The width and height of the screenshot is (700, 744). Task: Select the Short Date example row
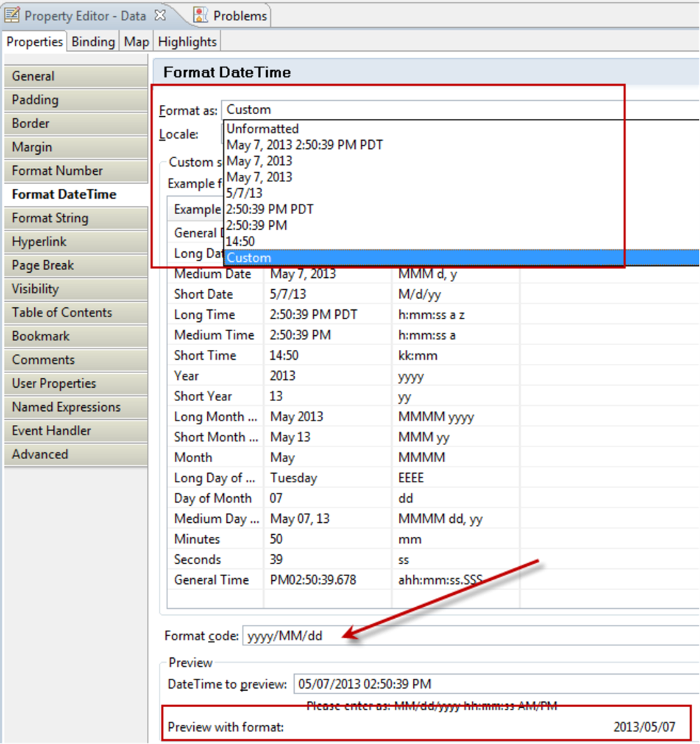pyautogui.click(x=433, y=295)
